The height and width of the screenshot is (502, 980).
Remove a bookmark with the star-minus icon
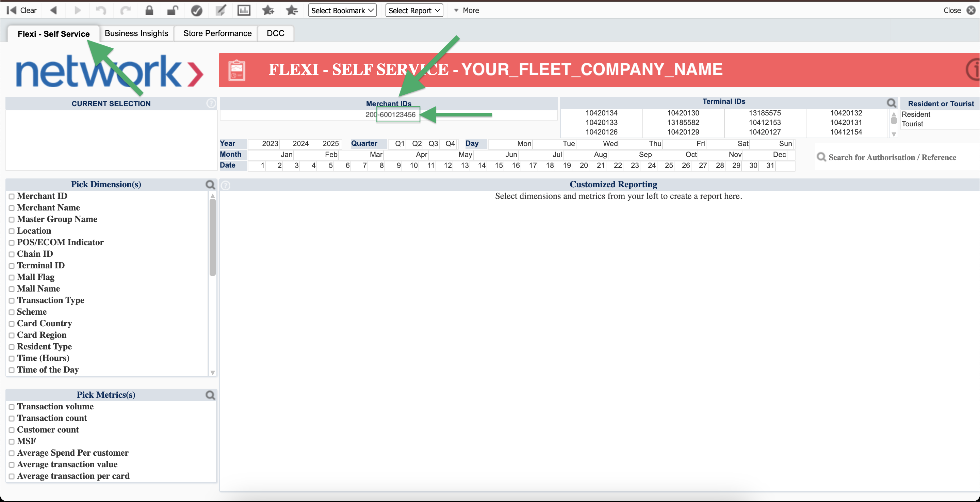[x=292, y=10]
